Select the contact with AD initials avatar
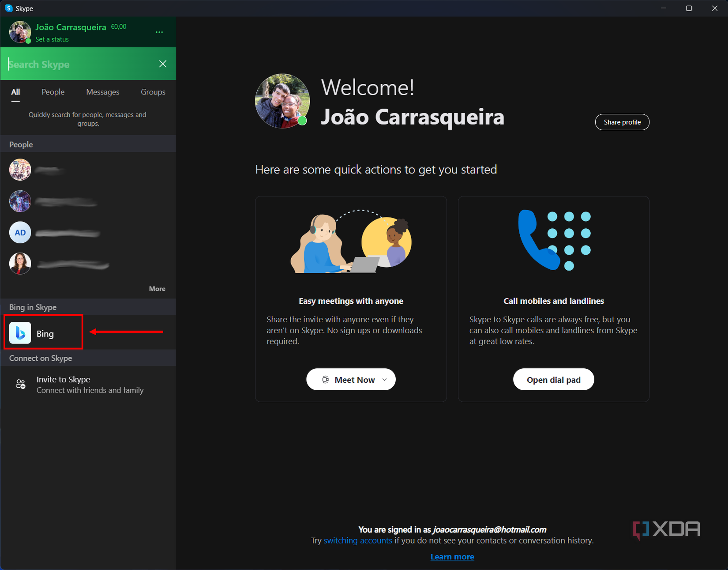Screen dimensions: 728x570 click(20, 233)
